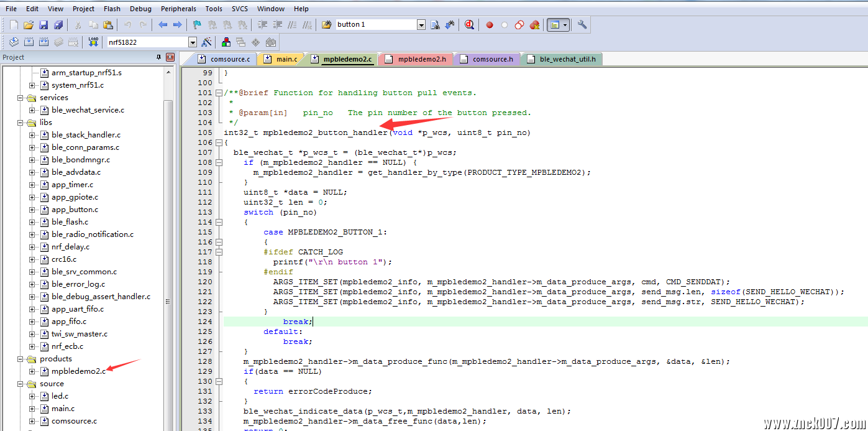Screen dimensions: 868x431
Task: Switch to the mpbledemo2.h tab
Action: 416,59
